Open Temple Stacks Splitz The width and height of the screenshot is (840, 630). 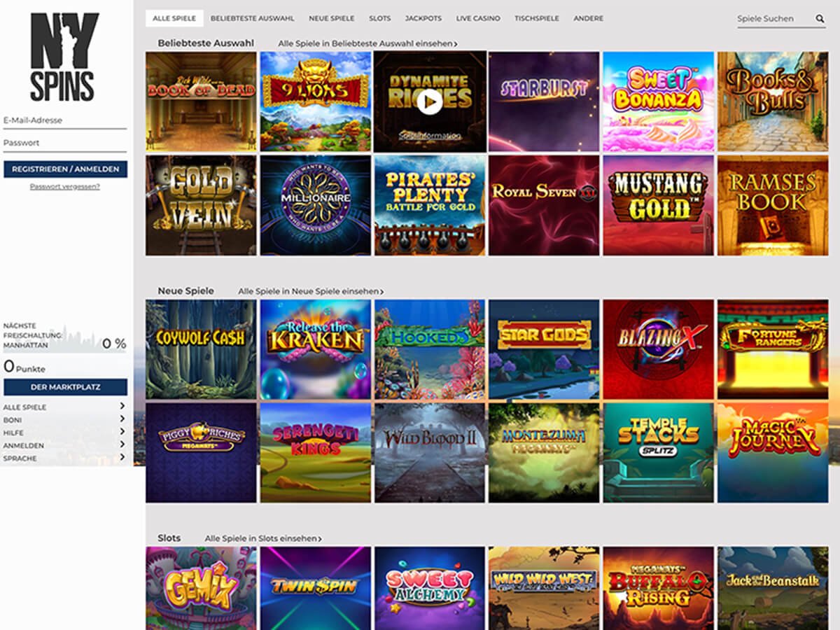coord(658,453)
